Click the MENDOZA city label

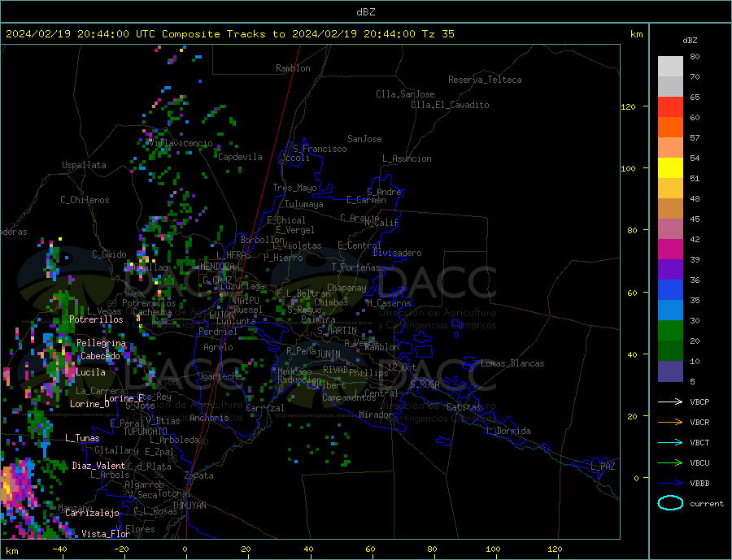click(x=217, y=267)
